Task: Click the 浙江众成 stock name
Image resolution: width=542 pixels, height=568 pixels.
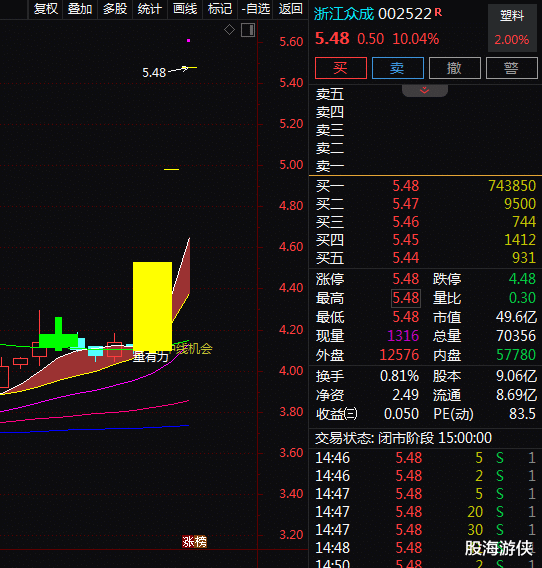Action: [x=343, y=14]
